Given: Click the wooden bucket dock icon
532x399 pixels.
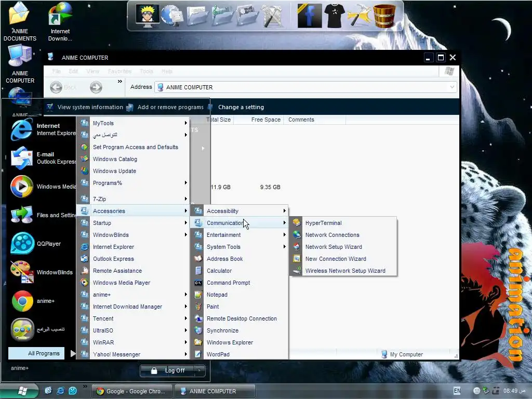Looking at the screenshot, I should pos(384,16).
